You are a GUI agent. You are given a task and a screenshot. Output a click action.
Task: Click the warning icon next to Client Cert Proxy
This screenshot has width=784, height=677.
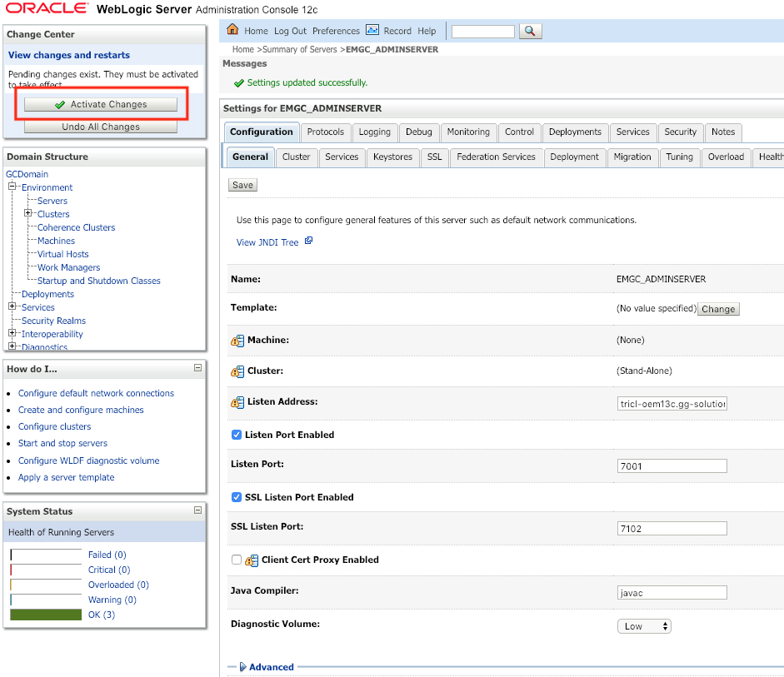click(x=252, y=560)
